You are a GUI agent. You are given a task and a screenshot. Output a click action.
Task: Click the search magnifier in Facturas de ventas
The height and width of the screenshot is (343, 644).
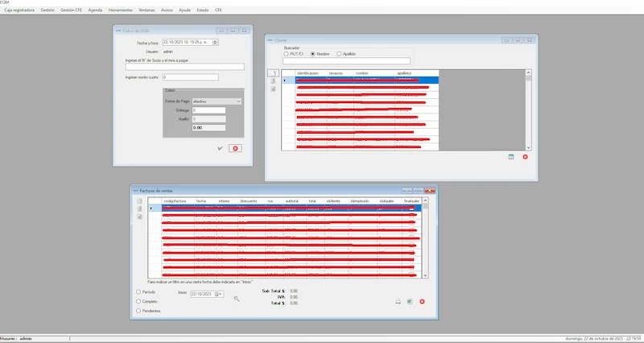point(237,299)
